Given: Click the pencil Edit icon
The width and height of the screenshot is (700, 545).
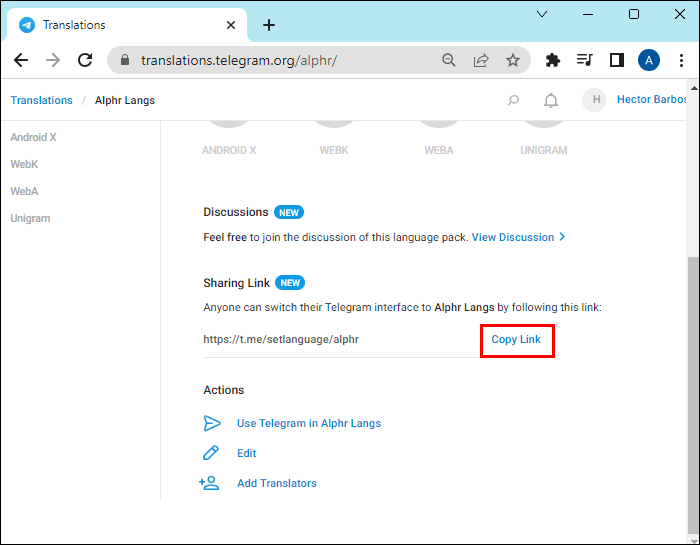Looking at the screenshot, I should click(211, 453).
